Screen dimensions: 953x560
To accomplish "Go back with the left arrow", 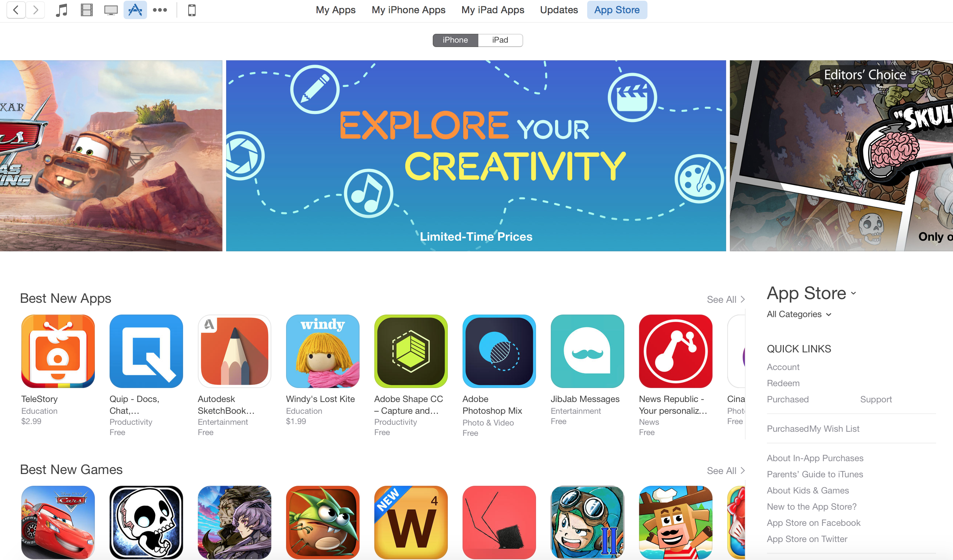I will [16, 10].
